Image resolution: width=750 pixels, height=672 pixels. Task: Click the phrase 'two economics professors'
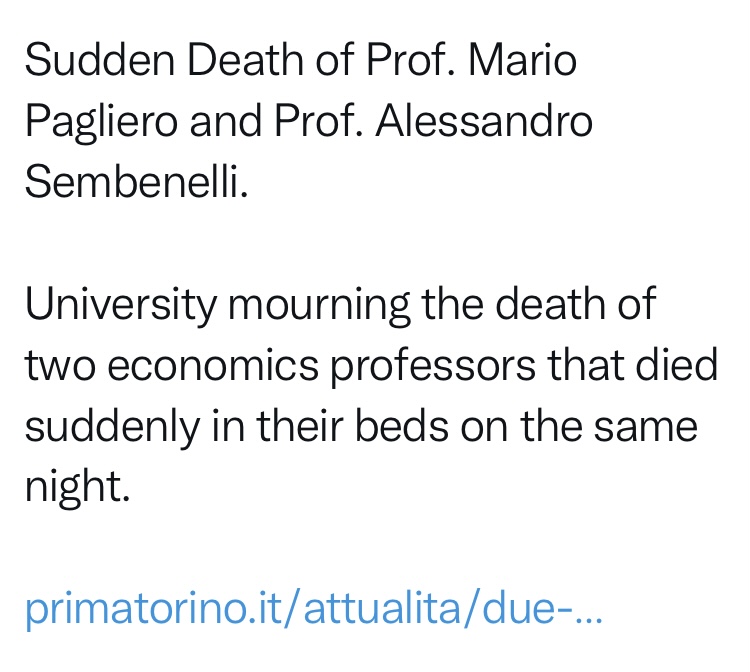280,367
